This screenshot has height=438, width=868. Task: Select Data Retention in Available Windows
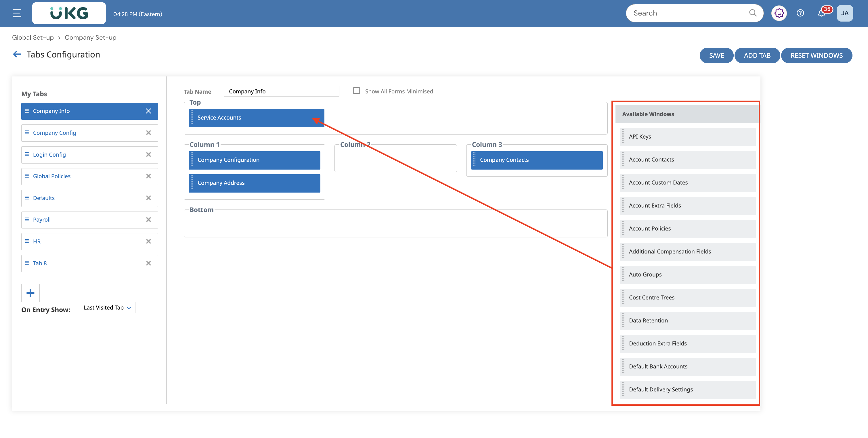[648, 320]
